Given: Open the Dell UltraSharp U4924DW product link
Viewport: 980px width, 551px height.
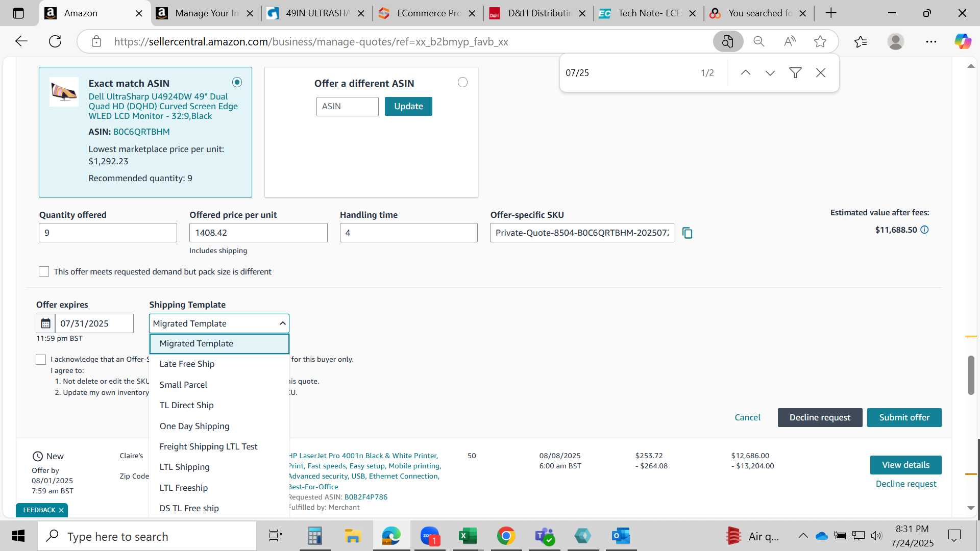Looking at the screenshot, I should [x=163, y=106].
